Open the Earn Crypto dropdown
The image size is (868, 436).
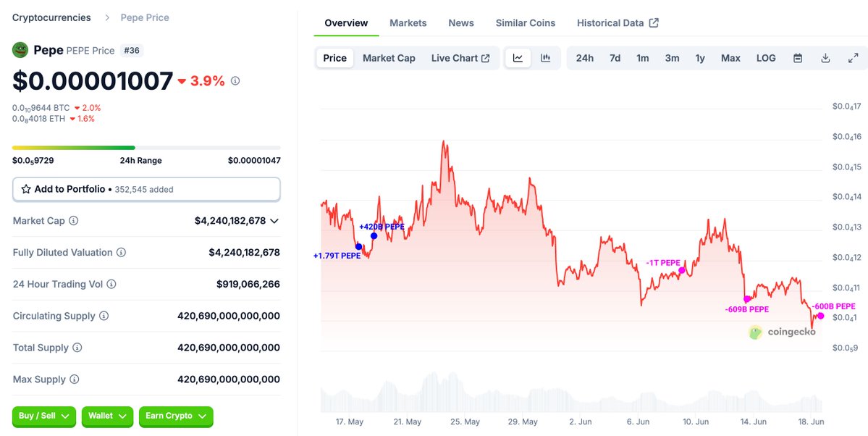point(175,416)
